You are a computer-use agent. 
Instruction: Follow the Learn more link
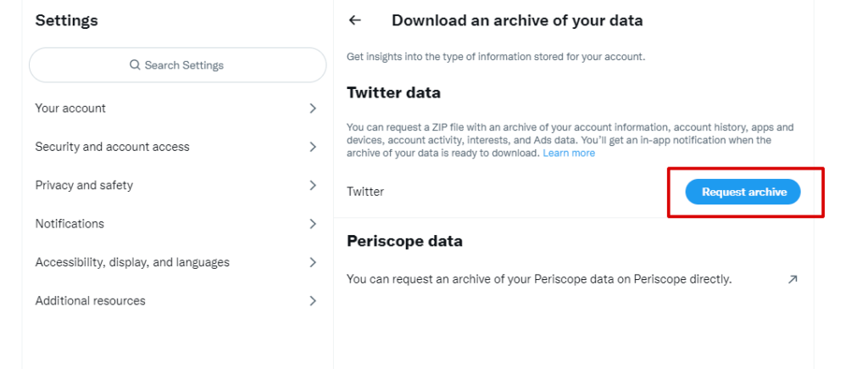point(569,154)
